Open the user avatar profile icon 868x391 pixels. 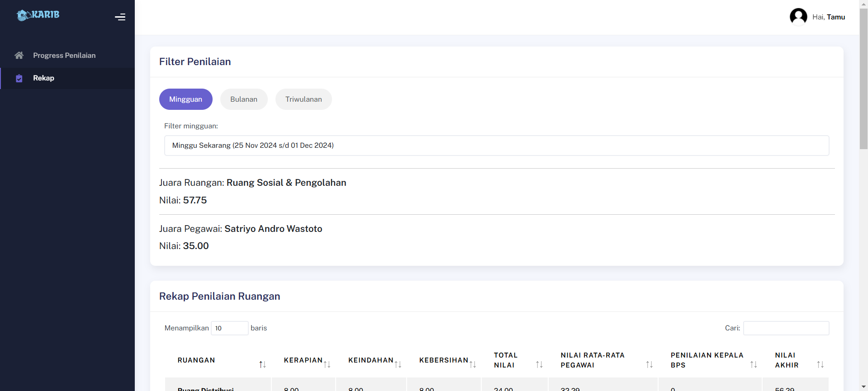798,17
